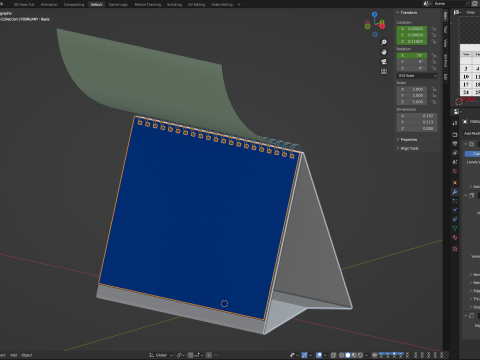
Task: Collapse the first modifier panel
Action: 466,144
